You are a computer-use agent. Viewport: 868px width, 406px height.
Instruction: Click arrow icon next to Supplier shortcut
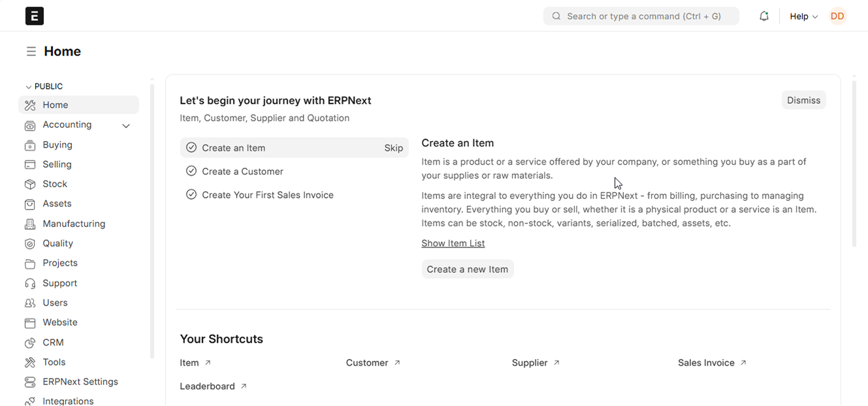(556, 362)
